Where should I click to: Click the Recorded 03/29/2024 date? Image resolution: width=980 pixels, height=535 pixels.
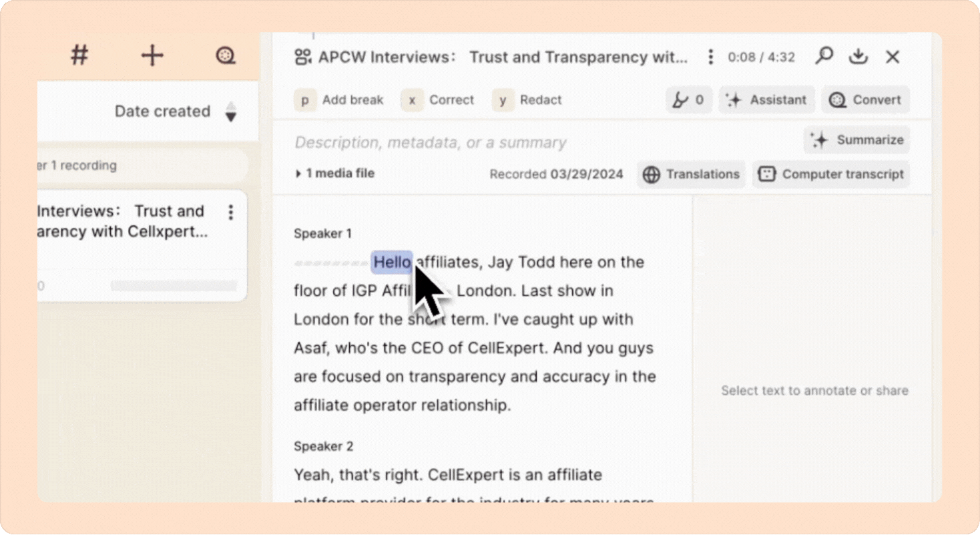click(556, 174)
